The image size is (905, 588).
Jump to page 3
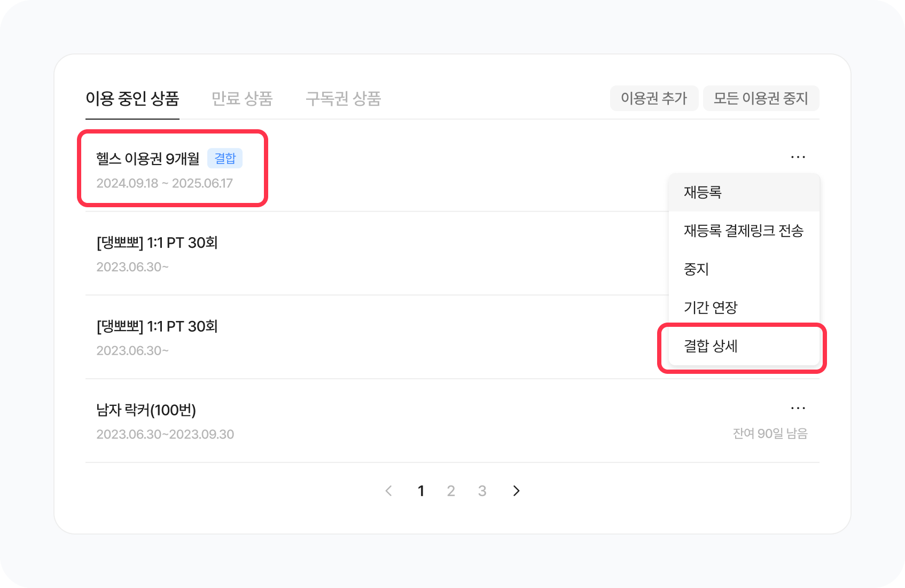pyautogui.click(x=482, y=491)
